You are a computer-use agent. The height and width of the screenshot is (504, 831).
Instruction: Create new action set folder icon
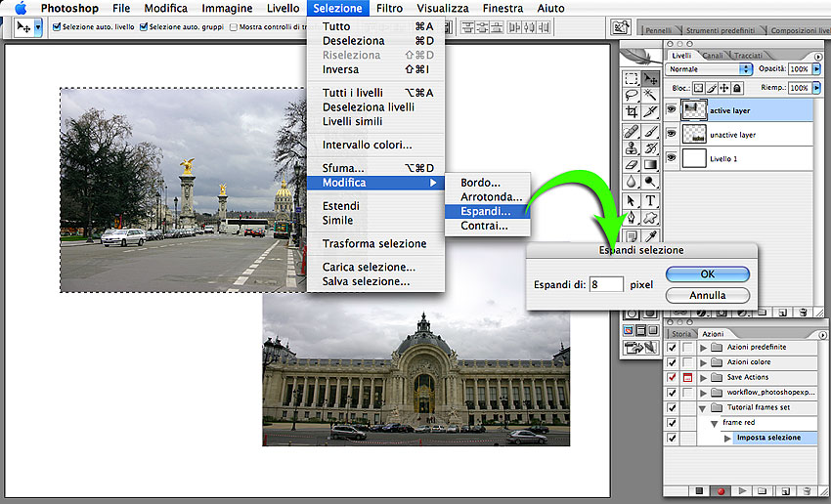click(x=763, y=490)
